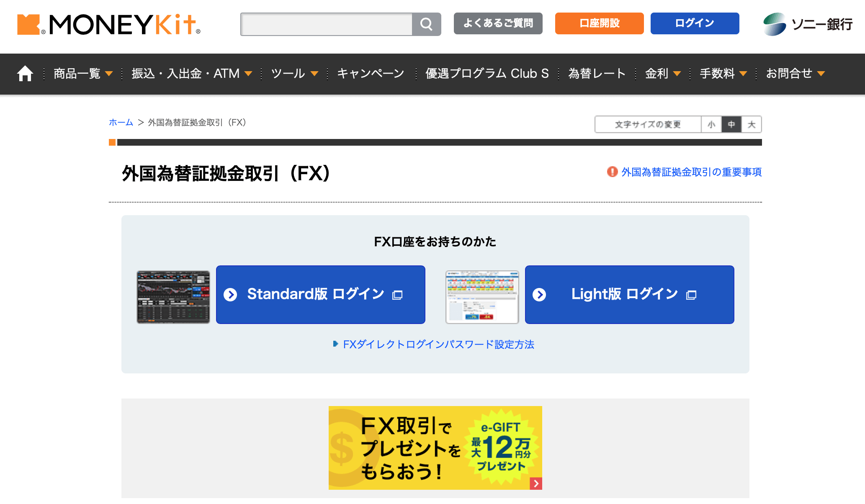Viewport: 865px width, 504px height.
Task: Click the external-link icon on Standard版 ログイン
Action: coord(397,295)
